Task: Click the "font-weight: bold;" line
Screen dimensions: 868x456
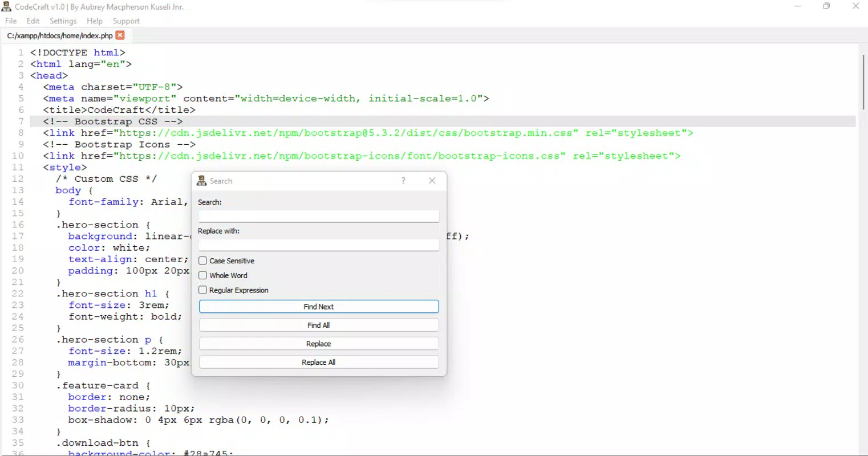Action: click(125, 316)
